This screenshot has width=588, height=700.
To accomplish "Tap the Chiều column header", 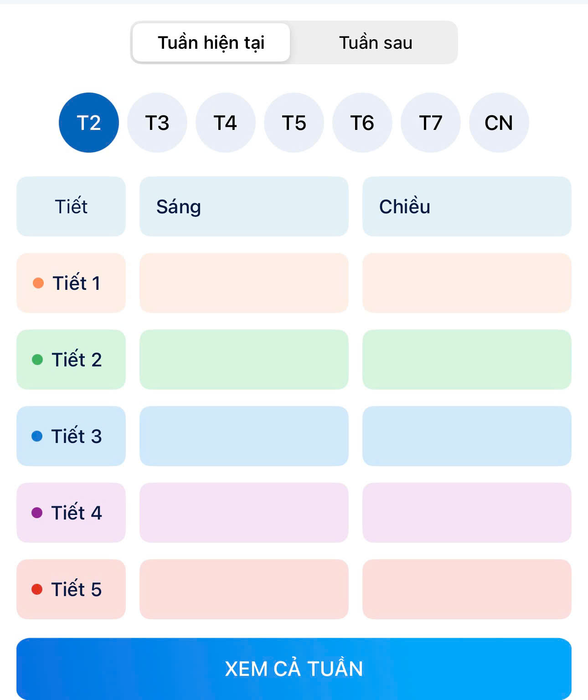I will (x=467, y=206).
